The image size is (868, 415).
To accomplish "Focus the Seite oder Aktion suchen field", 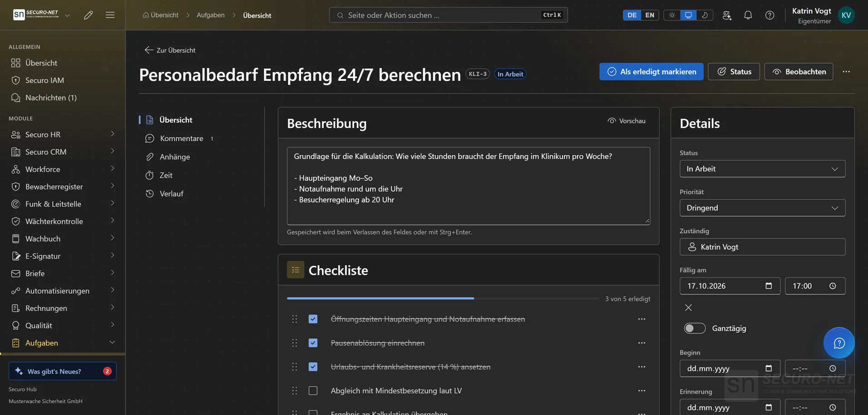I will pyautogui.click(x=448, y=15).
